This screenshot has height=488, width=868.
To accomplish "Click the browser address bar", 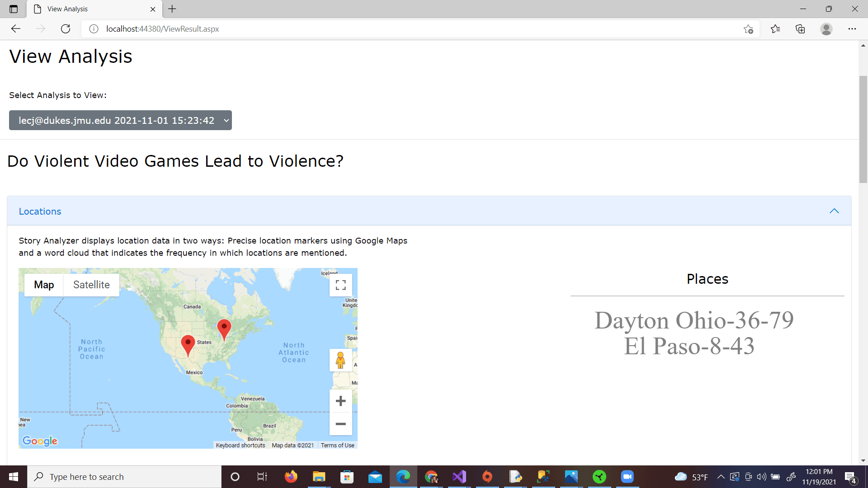I will tap(407, 29).
